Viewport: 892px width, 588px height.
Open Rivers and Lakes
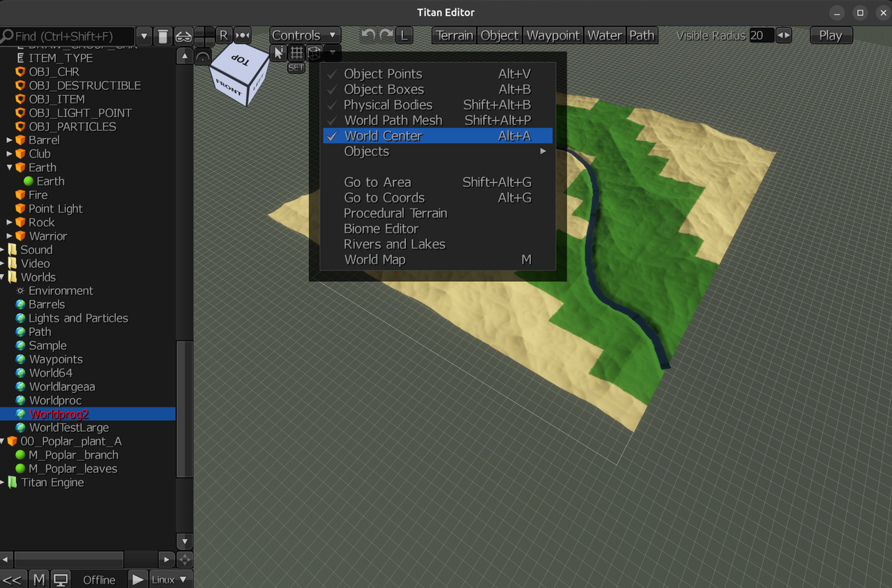[438, 244]
